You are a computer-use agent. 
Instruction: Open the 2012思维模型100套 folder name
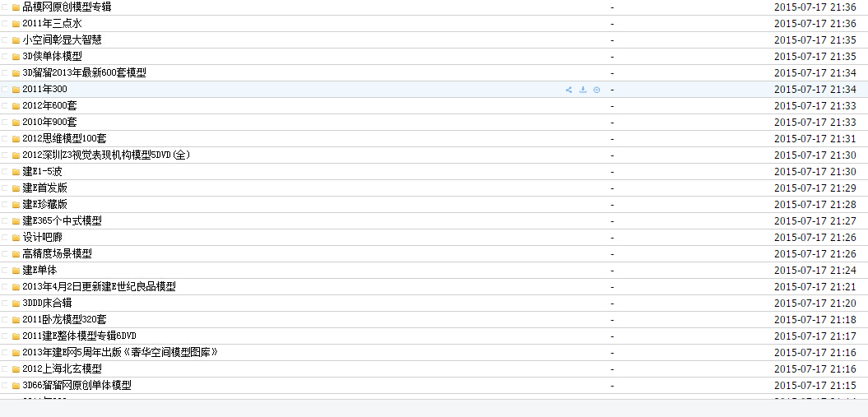click(65, 139)
